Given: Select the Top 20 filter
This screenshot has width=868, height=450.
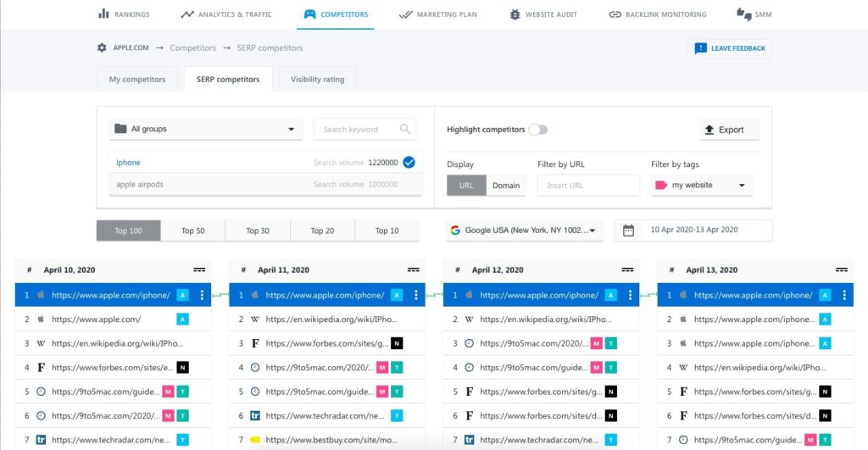Looking at the screenshot, I should (x=322, y=231).
